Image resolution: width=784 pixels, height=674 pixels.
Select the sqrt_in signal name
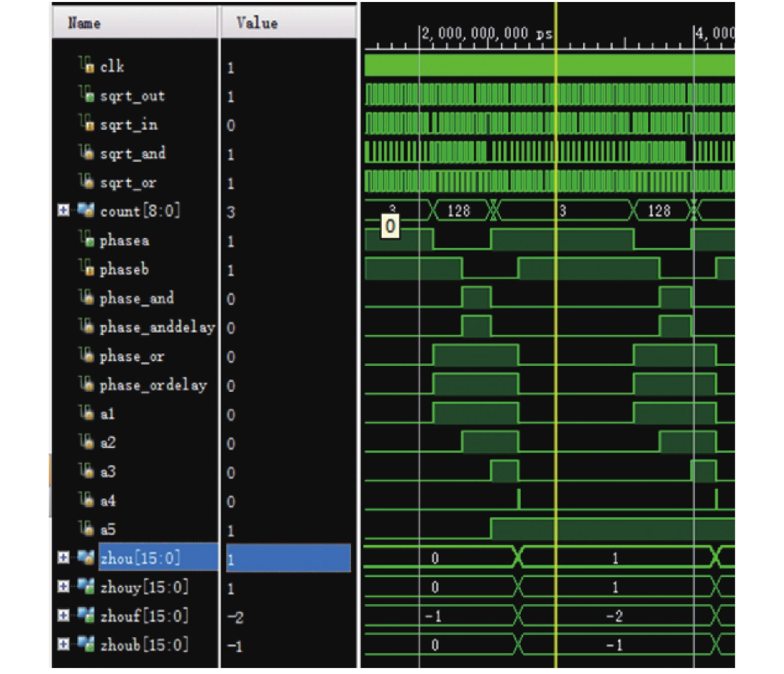coord(128,124)
